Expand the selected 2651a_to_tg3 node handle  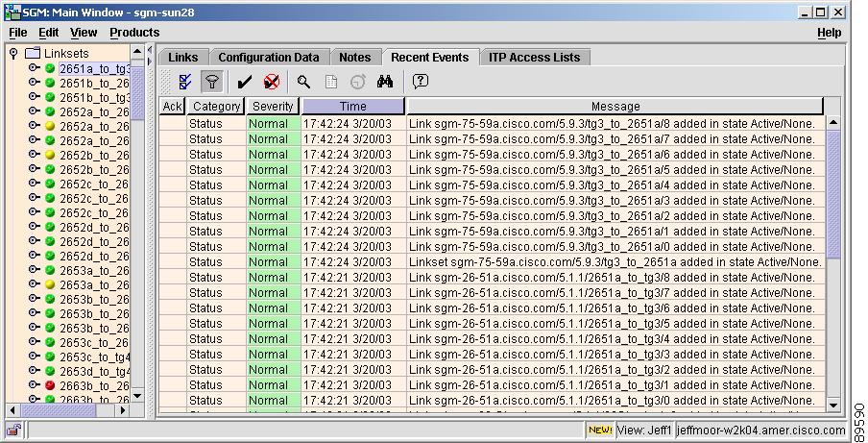(x=35, y=67)
